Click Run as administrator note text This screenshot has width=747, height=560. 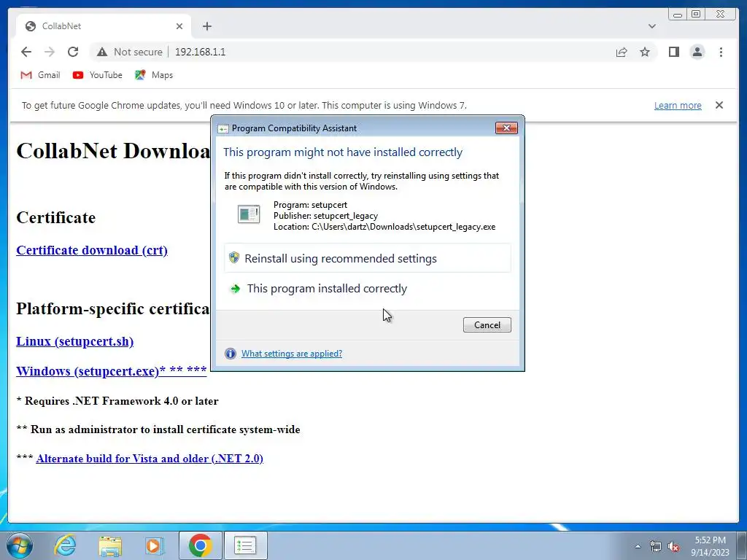(158, 429)
